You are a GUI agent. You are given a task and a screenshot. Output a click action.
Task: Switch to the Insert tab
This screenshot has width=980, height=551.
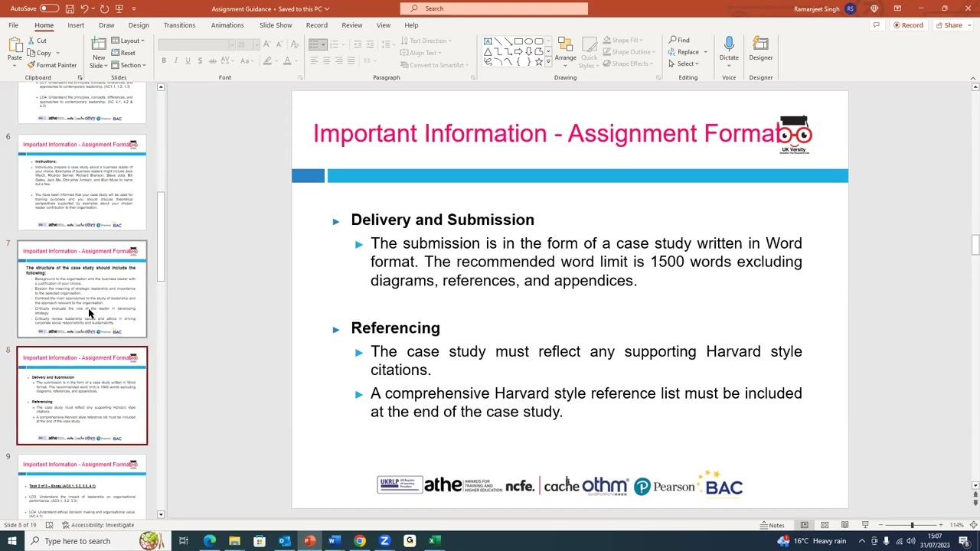point(76,25)
